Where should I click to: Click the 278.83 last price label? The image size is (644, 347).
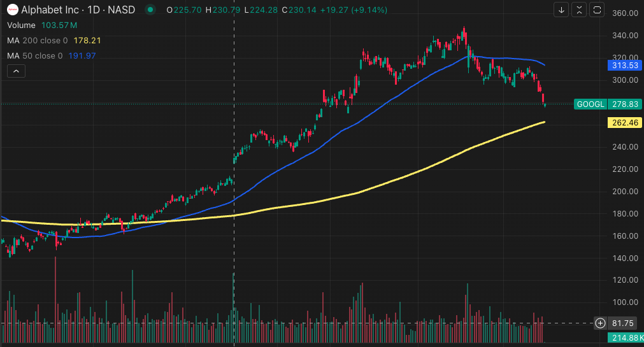(624, 104)
